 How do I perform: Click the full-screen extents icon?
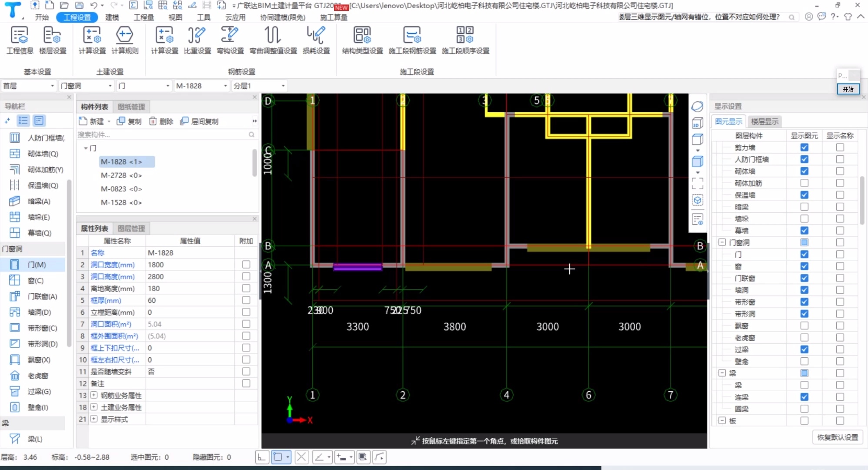(x=698, y=183)
